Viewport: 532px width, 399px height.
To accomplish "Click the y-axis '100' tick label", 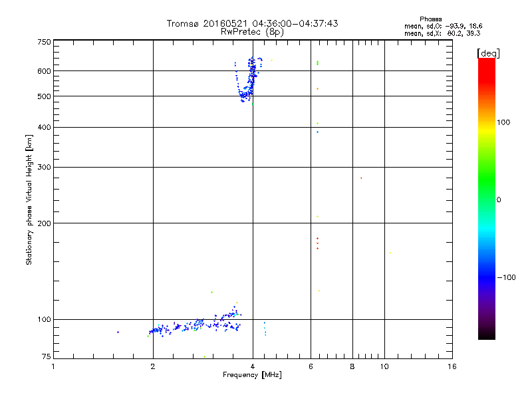I will coord(45,319).
